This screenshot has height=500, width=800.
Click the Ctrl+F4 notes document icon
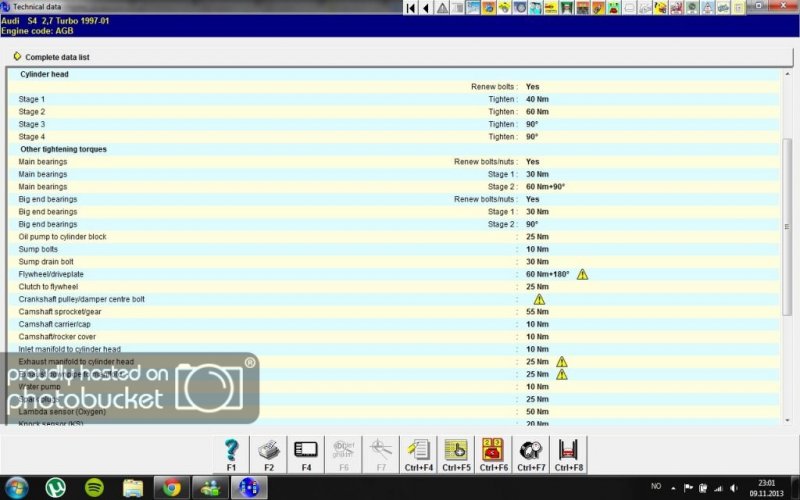click(419, 449)
